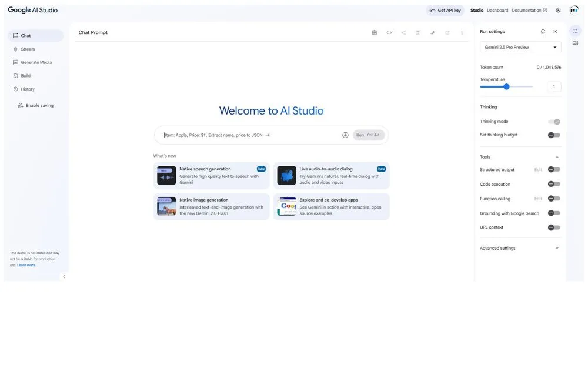Click the compare mode icon
The width and height of the screenshot is (588, 392).
(x=433, y=32)
